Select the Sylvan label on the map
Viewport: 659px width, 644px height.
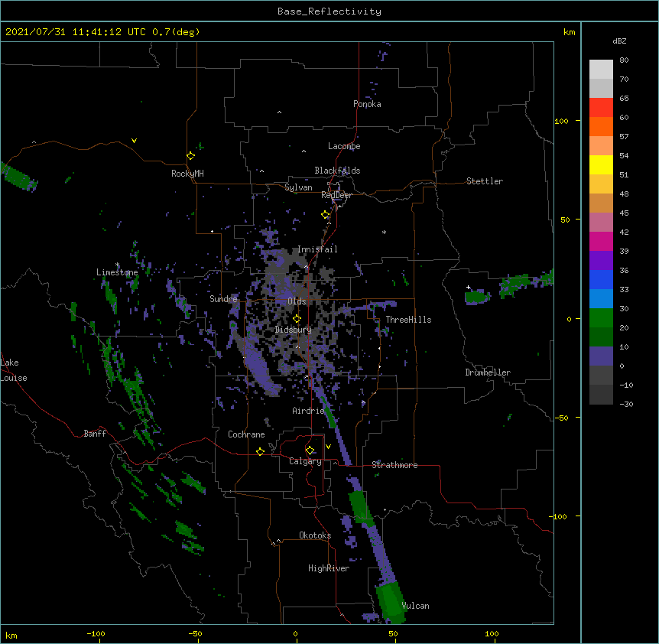tap(298, 187)
